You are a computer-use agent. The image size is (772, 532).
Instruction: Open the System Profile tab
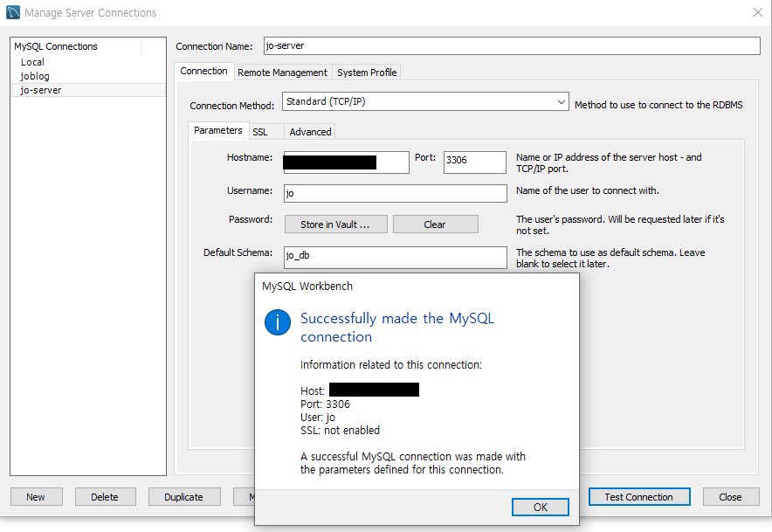coord(367,73)
